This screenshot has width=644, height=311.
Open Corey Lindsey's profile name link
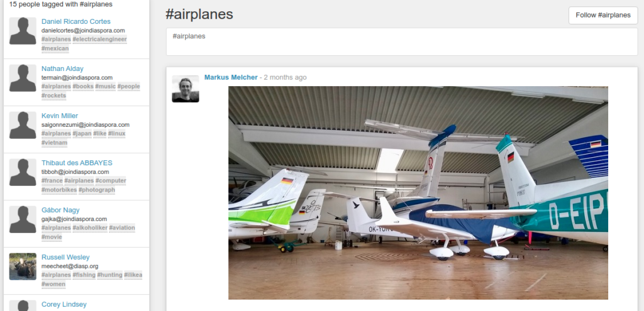pos(64,305)
